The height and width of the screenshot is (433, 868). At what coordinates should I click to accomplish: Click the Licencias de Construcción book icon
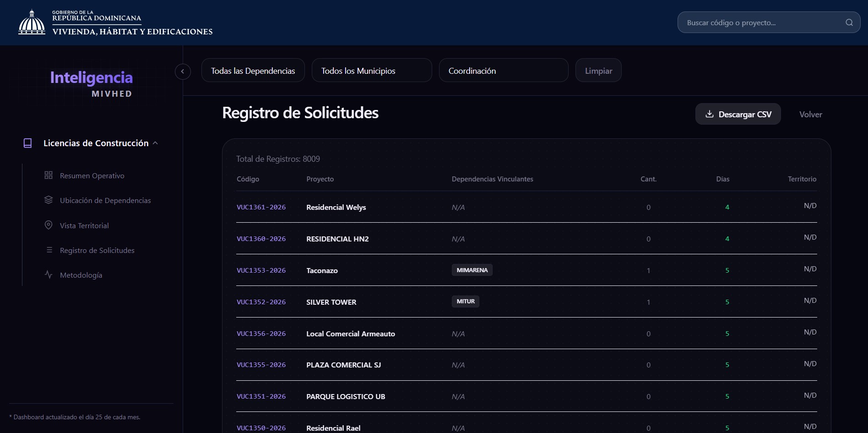(27, 143)
